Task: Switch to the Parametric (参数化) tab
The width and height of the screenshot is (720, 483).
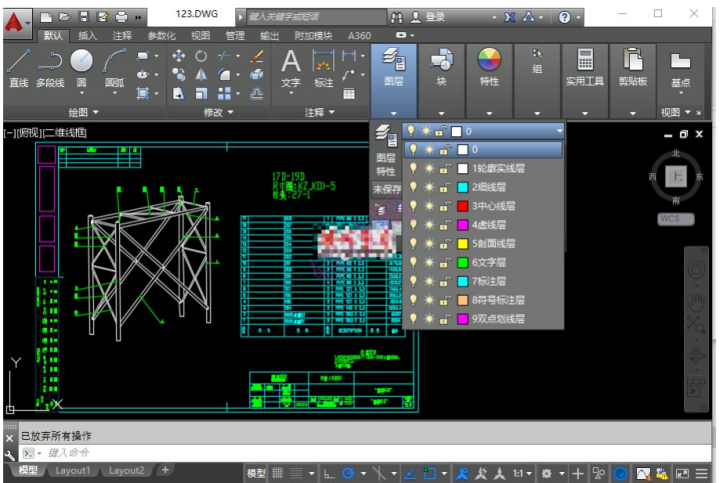Action: point(162,35)
